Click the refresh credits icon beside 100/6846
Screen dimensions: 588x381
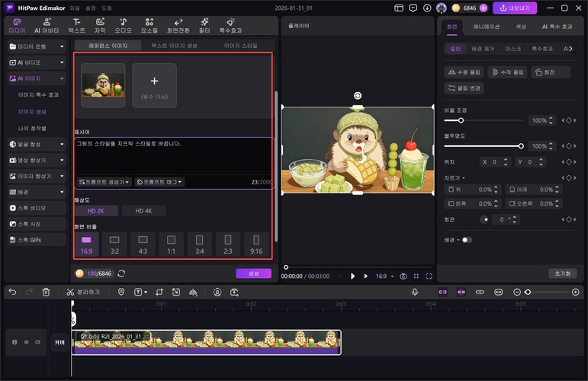pyautogui.click(x=121, y=274)
